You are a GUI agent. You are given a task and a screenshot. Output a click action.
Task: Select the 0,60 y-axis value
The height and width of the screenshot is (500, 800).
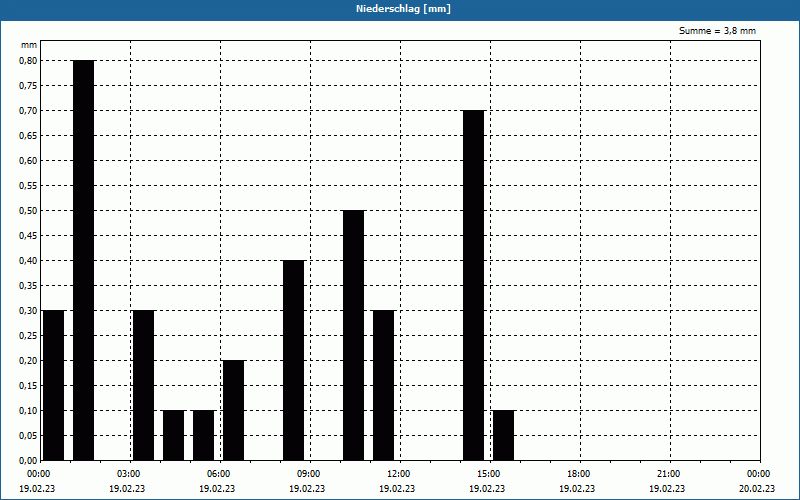28,160
